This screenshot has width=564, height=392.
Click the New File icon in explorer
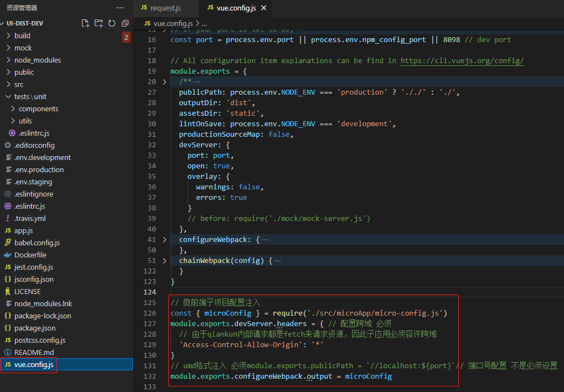pyautogui.click(x=85, y=23)
